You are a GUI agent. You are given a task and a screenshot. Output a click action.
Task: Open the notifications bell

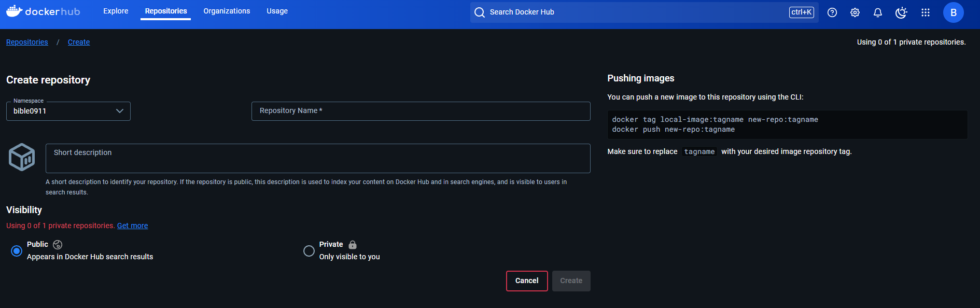[878, 12]
